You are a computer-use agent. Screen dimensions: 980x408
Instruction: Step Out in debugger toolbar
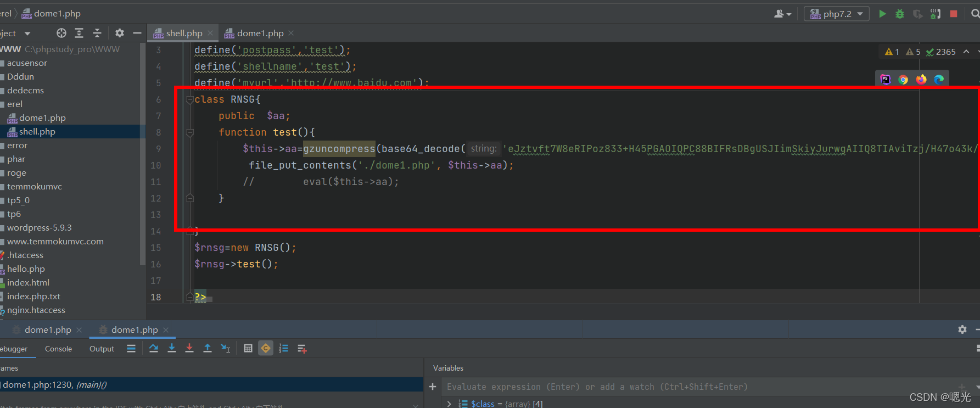click(x=208, y=348)
